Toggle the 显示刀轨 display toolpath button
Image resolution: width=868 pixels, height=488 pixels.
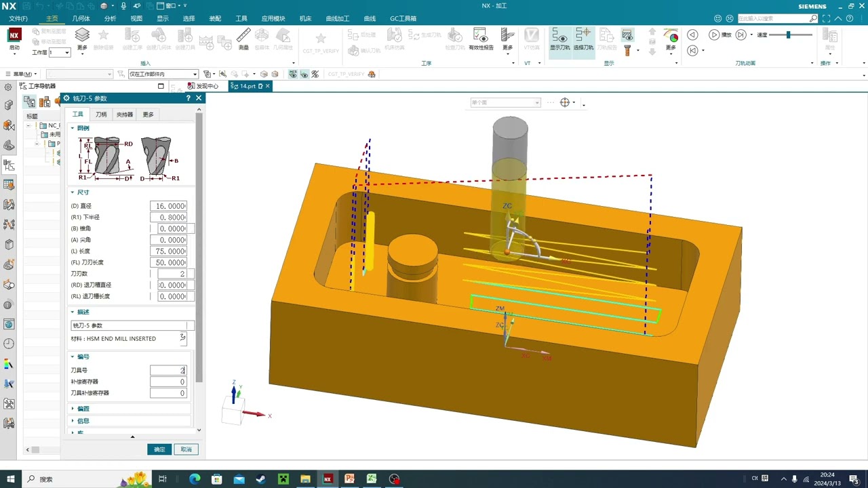(559, 39)
